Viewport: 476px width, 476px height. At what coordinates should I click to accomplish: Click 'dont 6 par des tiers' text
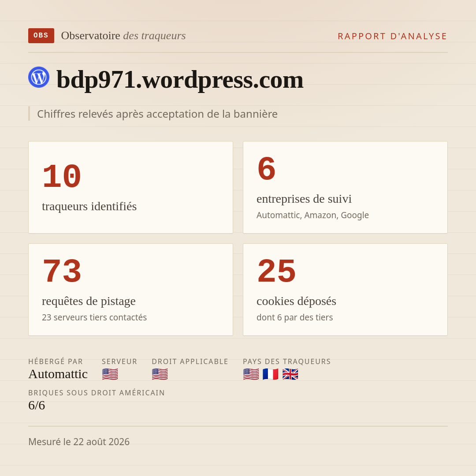tap(294, 317)
